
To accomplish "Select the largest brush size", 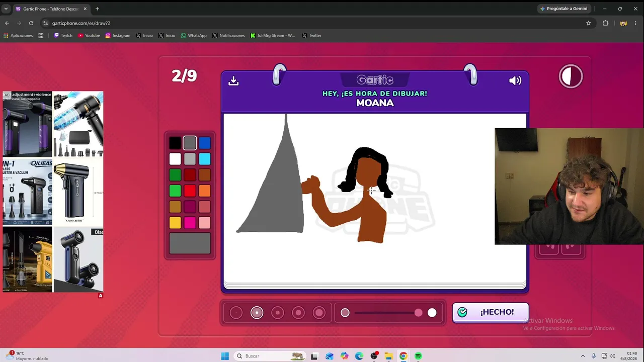I will [x=319, y=313].
